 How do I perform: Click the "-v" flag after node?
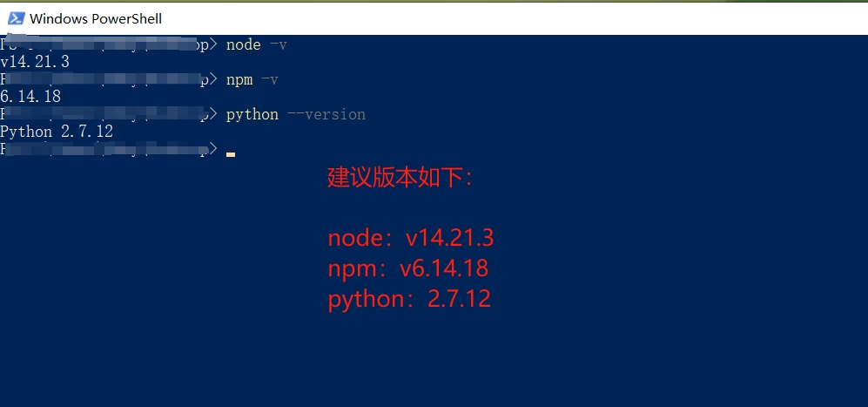tap(278, 44)
